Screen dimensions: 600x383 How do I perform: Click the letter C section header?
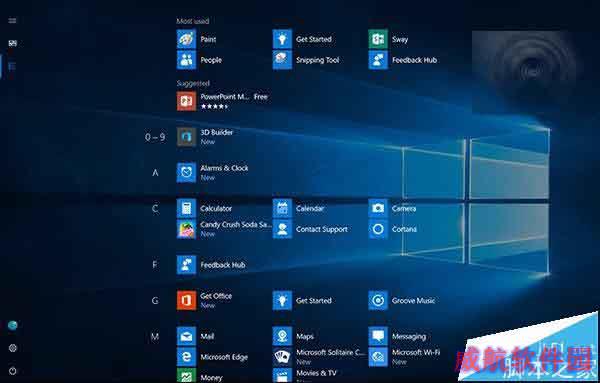pyautogui.click(x=155, y=209)
